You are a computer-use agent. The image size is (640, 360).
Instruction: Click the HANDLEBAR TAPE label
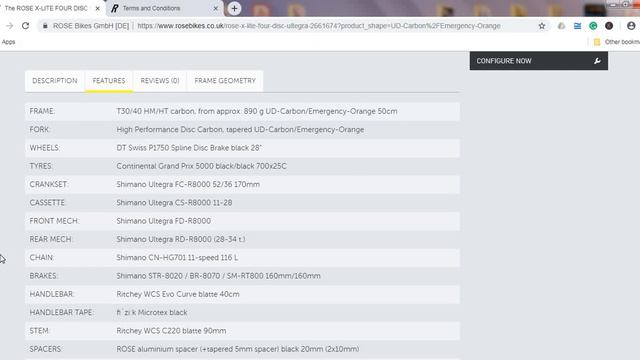tap(62, 313)
